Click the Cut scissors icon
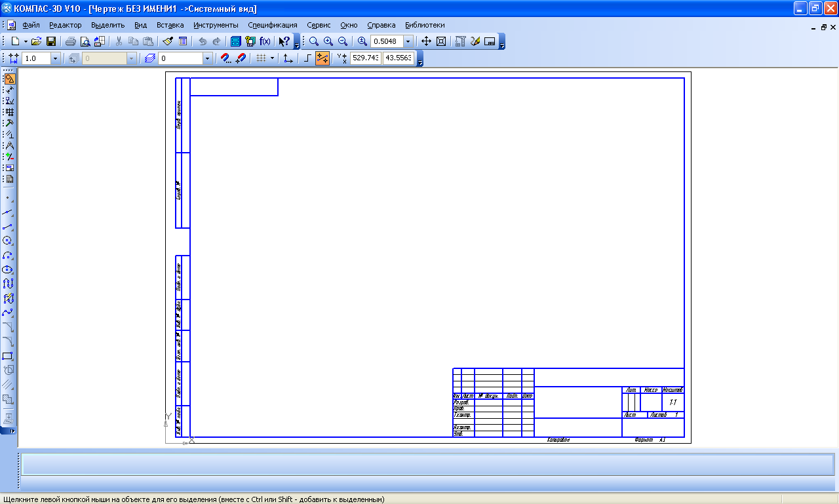The width and height of the screenshot is (839, 504). pos(119,41)
